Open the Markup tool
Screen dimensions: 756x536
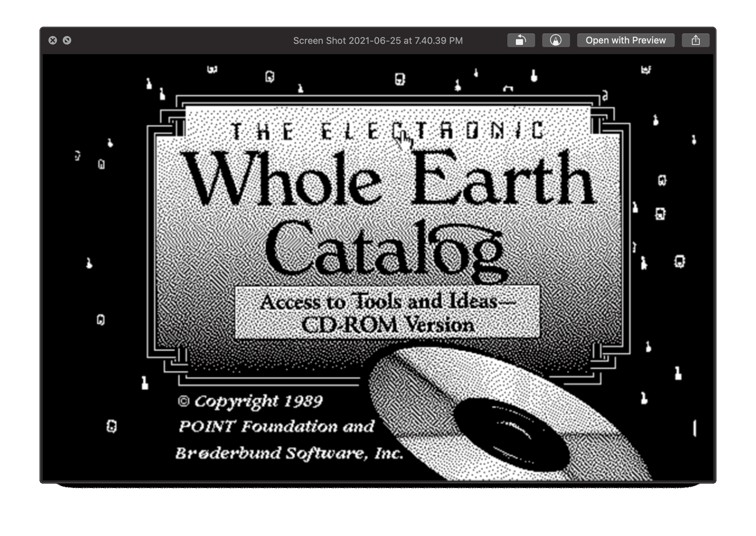tap(556, 40)
